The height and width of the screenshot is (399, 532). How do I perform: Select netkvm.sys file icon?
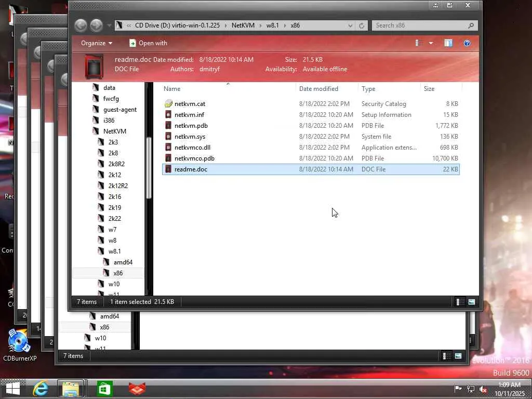pos(168,137)
